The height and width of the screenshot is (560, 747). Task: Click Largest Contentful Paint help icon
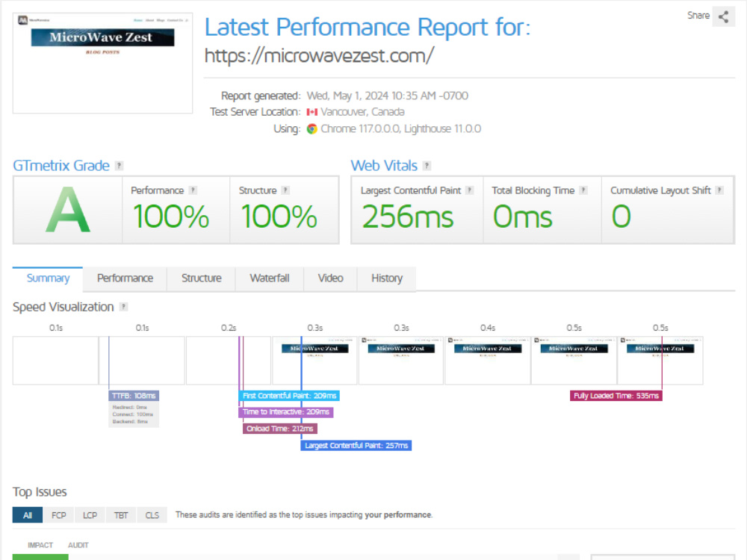click(470, 190)
